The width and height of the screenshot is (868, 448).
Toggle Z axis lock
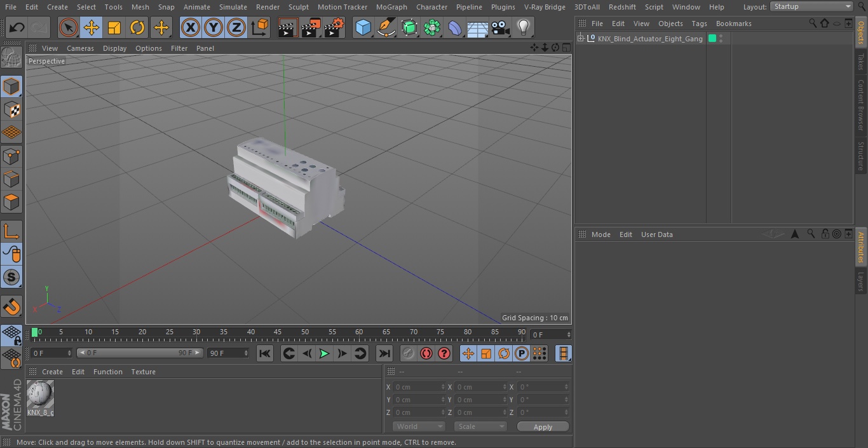coord(236,27)
